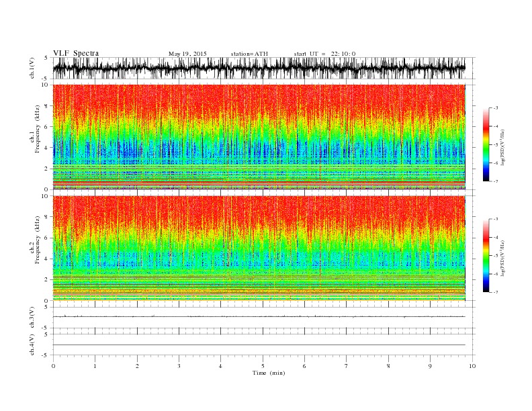This screenshot has width=532, height=411.
Task: Click the ch.2 "Frequency (kHz)" axis label
Action: (37, 239)
